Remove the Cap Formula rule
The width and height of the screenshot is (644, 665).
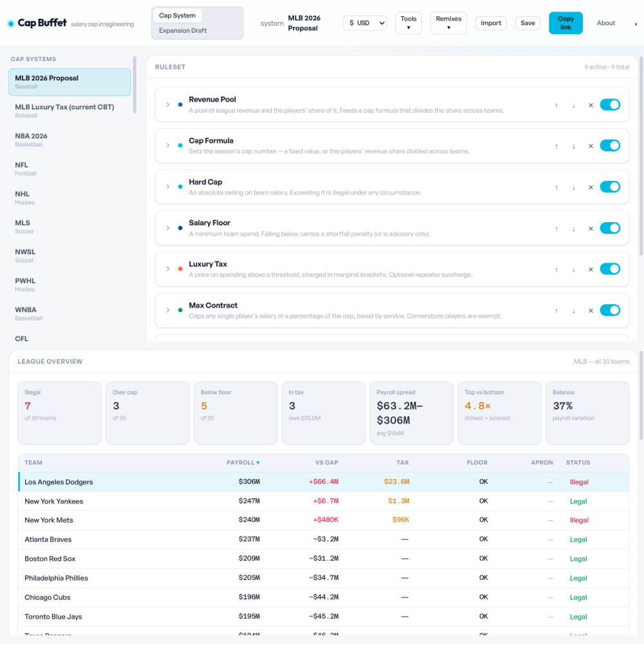591,146
